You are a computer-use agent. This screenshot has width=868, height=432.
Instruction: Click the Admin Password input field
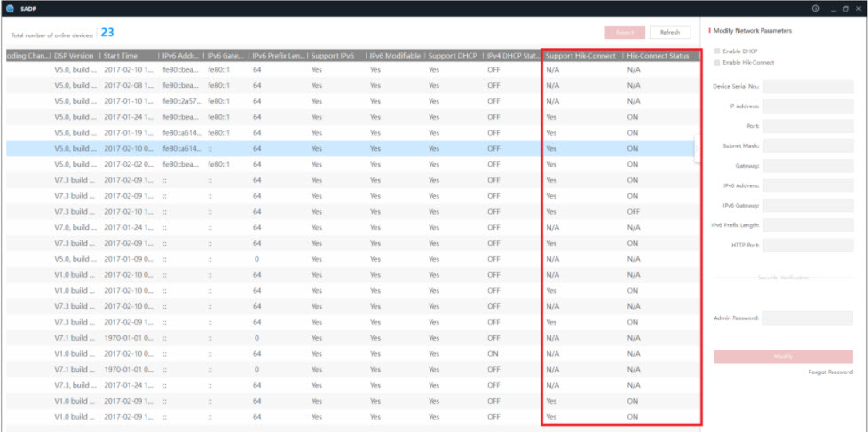[x=808, y=318]
